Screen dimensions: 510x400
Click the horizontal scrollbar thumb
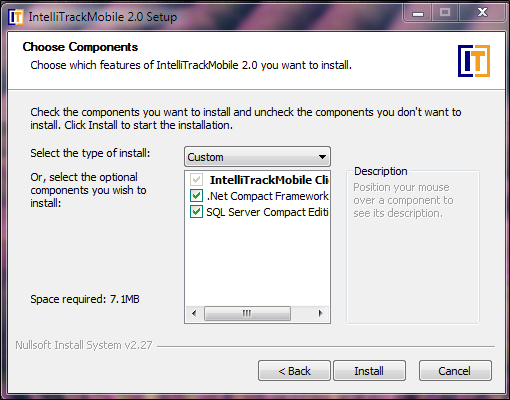(x=247, y=313)
